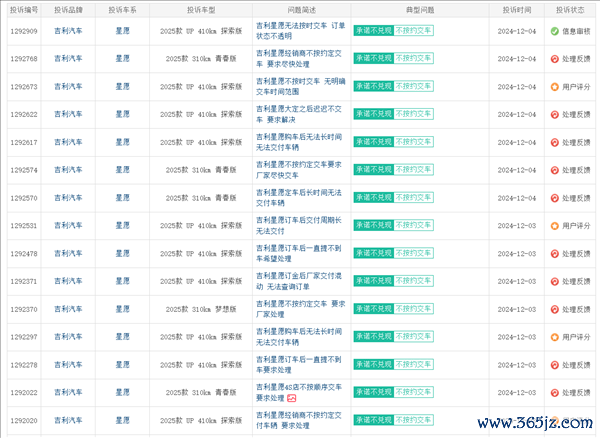The image size is (600, 438).
Task: Open complaint '吉利星愿订车后一直提不到车希望处理'
Action: click(x=299, y=253)
